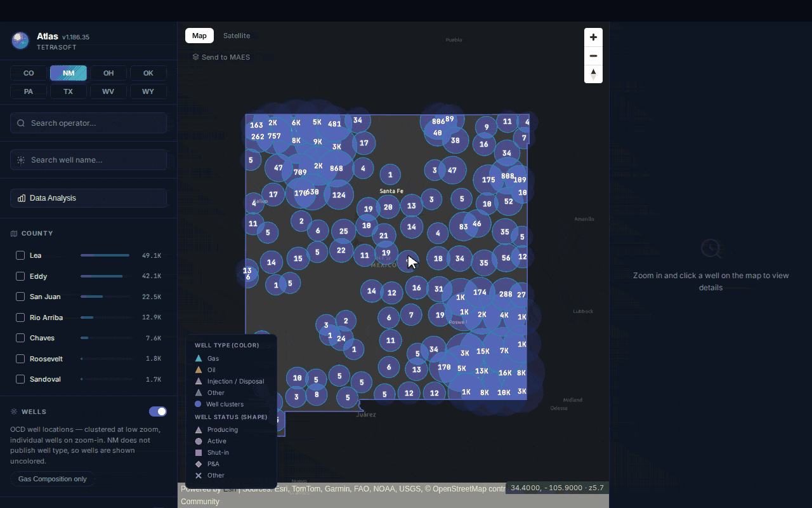Click the COUNTY section header

(37, 234)
